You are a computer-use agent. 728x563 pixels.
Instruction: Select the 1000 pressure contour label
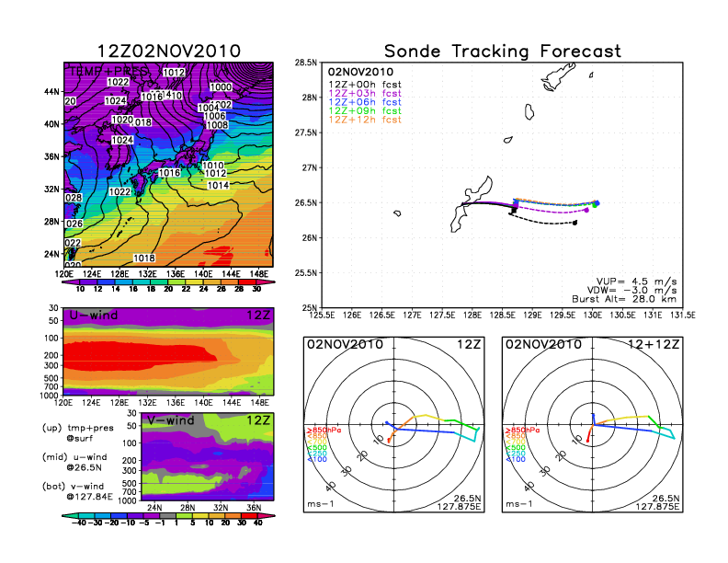221,87
